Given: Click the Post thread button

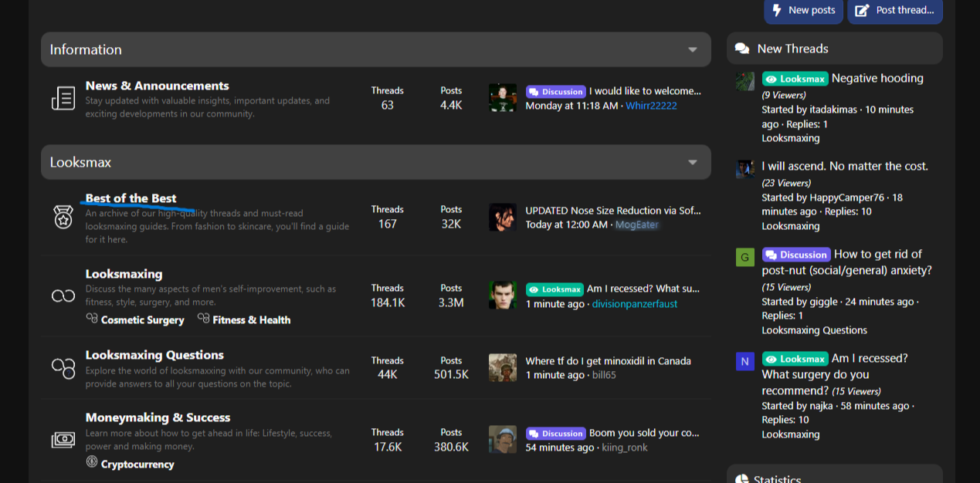Looking at the screenshot, I should pyautogui.click(x=895, y=11).
